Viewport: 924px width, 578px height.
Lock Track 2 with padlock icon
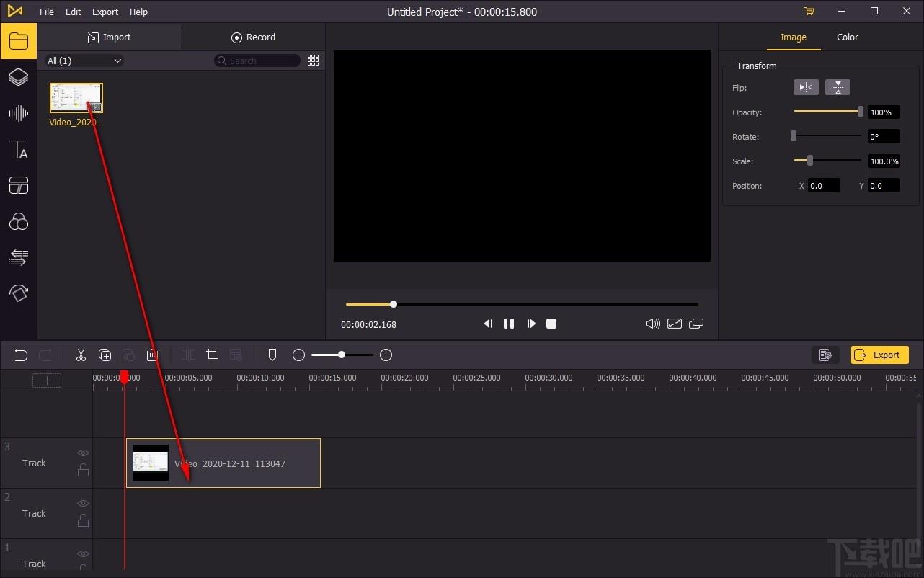click(83, 520)
